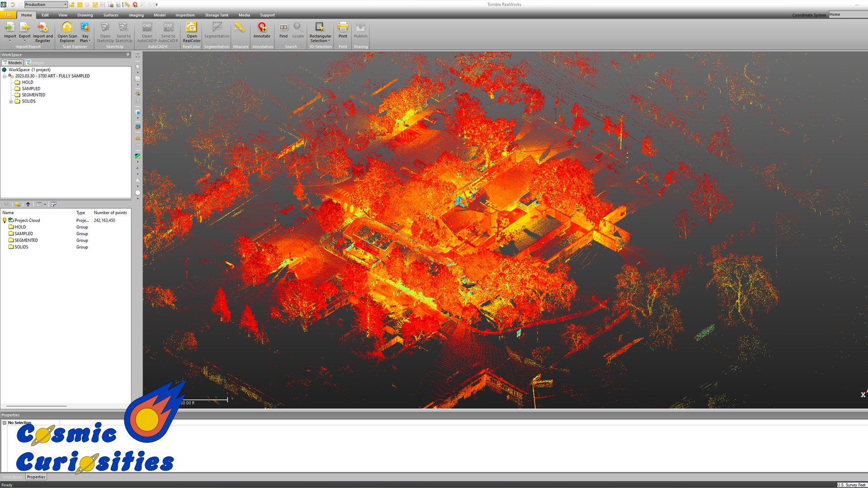Open the Surfaces ribbon tab

111,15
